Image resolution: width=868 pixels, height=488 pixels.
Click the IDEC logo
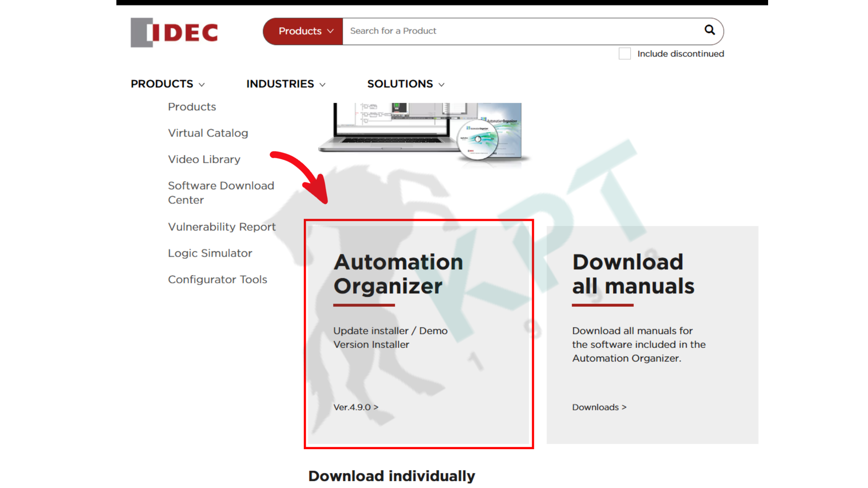click(x=175, y=33)
